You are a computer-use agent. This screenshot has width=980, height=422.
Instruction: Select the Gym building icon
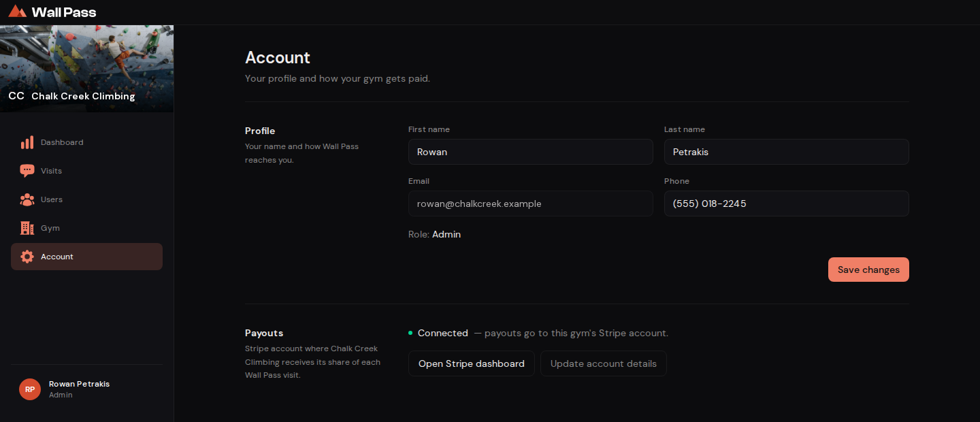(27, 228)
